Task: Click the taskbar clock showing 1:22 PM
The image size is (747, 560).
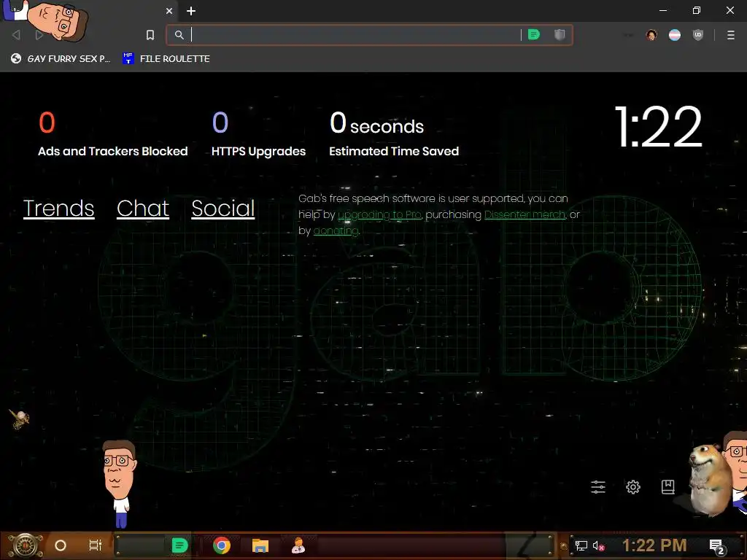Action: tap(654, 545)
